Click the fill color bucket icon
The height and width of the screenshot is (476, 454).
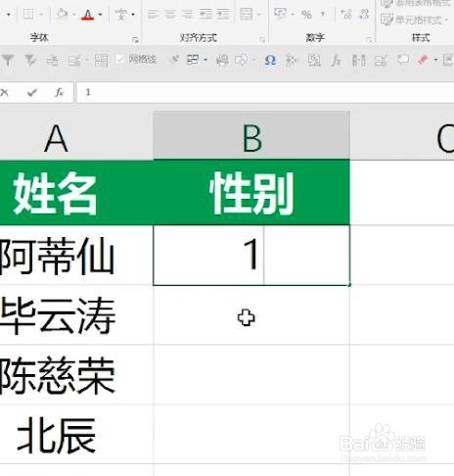pyautogui.click(x=63, y=14)
